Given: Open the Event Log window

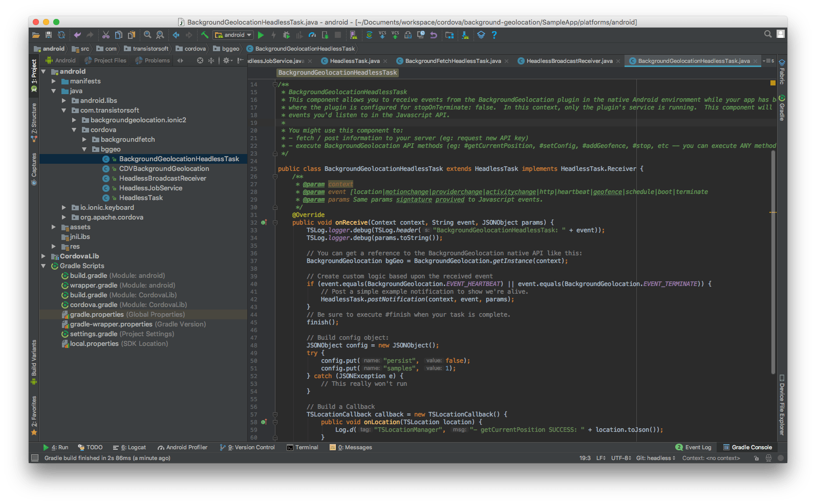Looking at the screenshot, I should click(x=693, y=447).
